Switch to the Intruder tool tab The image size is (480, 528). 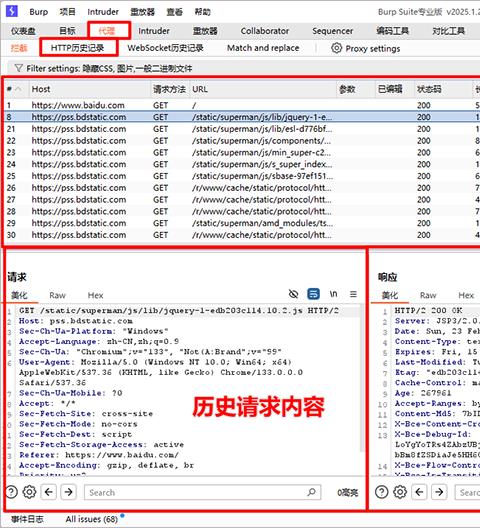(x=154, y=31)
